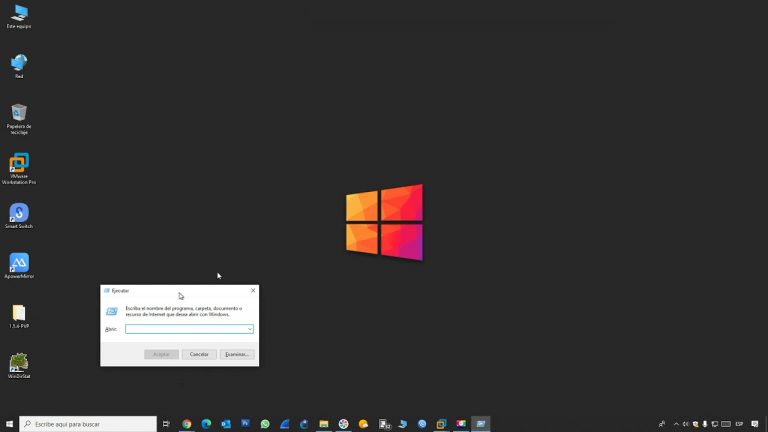The width and height of the screenshot is (768, 432).
Task: Launch Google Chrome from the taskbar
Action: 187,424
